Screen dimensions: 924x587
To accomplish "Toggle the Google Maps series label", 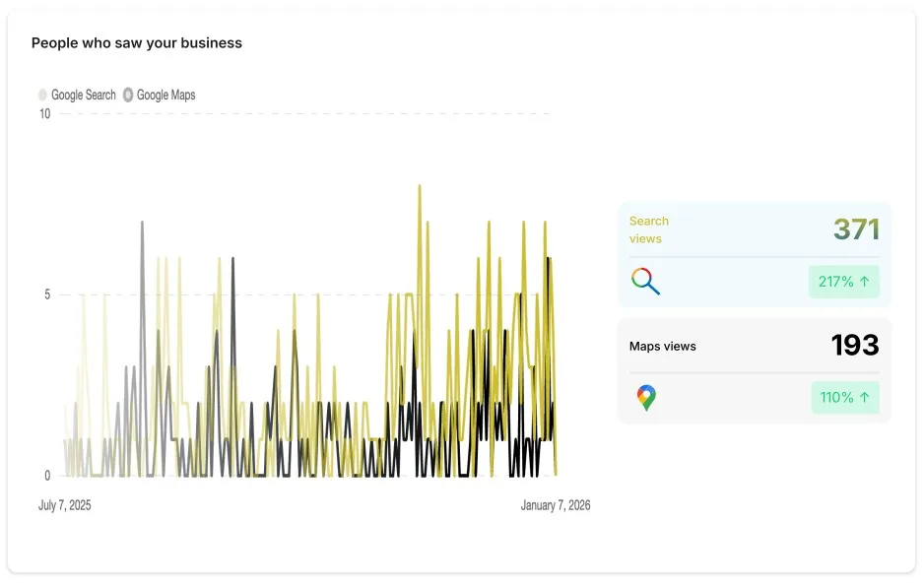I will point(165,96).
